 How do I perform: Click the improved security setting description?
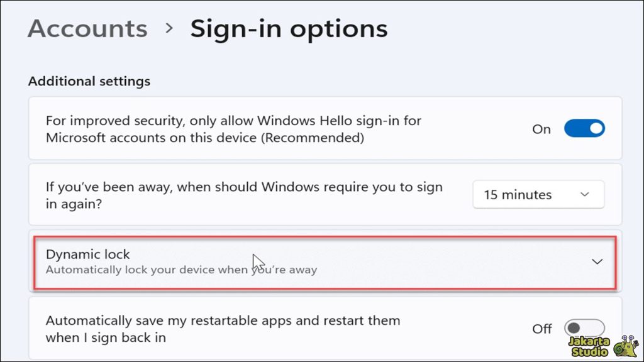[233, 128]
